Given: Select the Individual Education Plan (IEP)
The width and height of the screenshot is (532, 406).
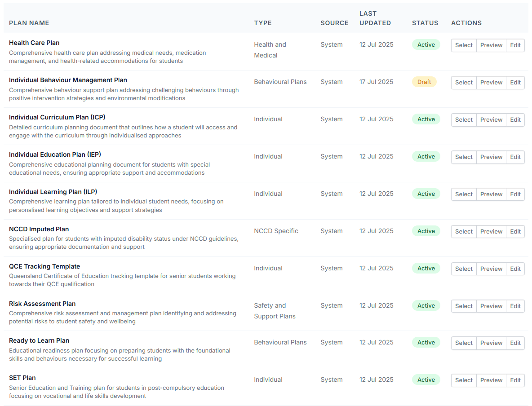Looking at the screenshot, I should pos(463,157).
